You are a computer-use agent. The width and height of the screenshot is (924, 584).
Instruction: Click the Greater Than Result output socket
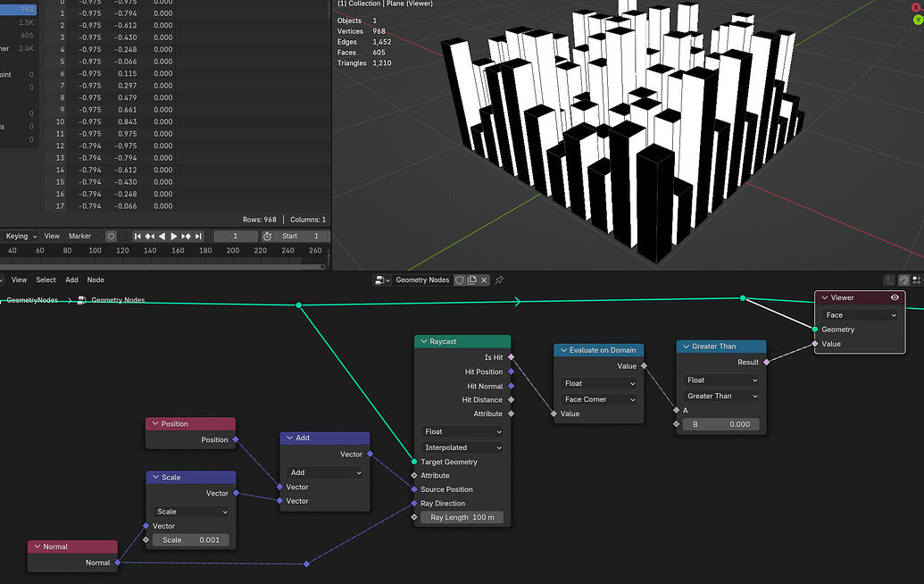click(x=767, y=363)
